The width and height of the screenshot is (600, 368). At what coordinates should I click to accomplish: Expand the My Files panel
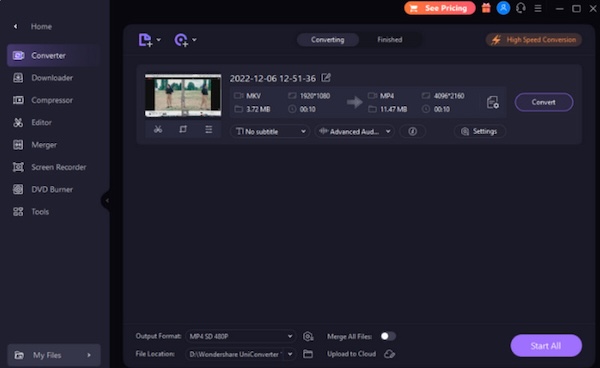tap(54, 355)
